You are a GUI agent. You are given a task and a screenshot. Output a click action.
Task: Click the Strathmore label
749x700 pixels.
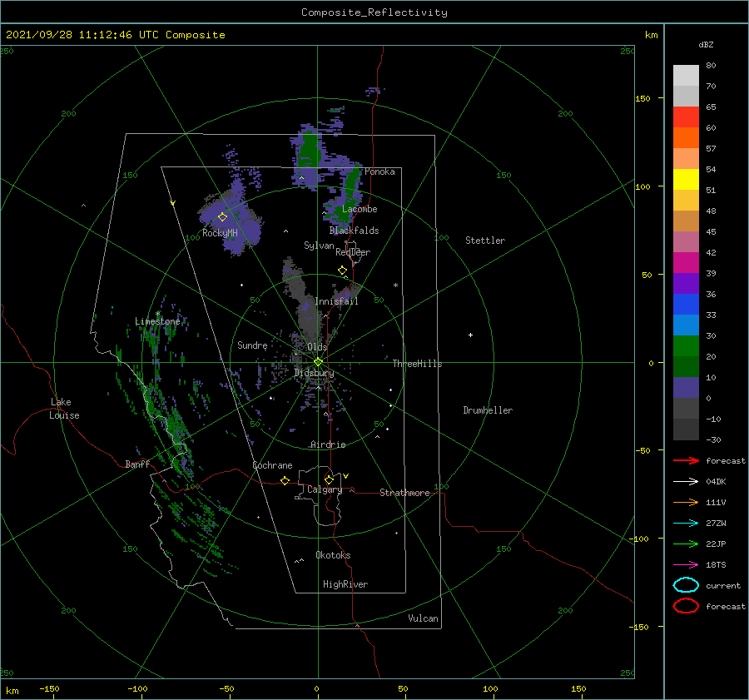coord(404,493)
